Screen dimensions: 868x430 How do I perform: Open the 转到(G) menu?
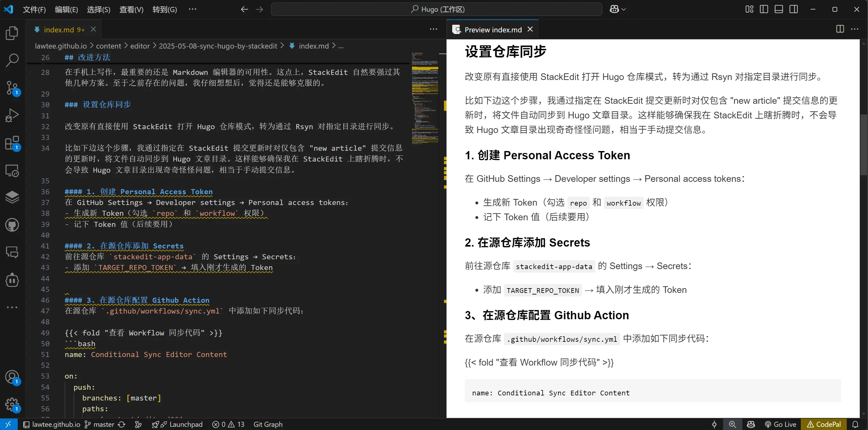(x=164, y=10)
